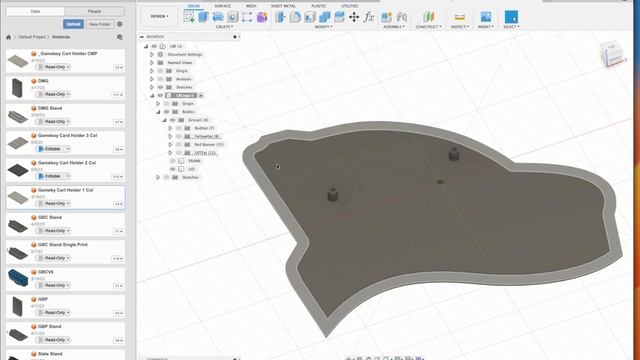Image resolution: width=640 pixels, height=360 pixels.
Task: Select the Hole tool icon
Action: click(233, 17)
